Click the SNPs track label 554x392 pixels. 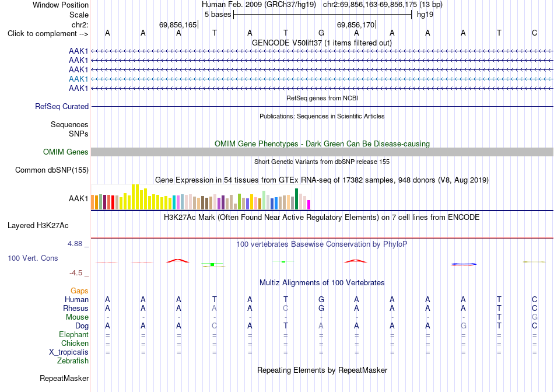79,134
